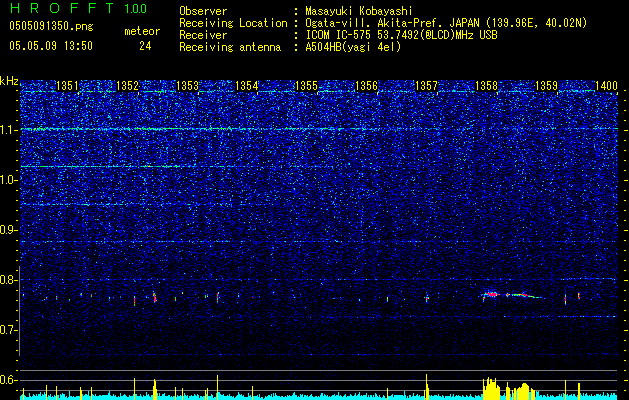The image size is (629, 400).
Task: Click the 1352 time marker
Action: tap(127, 85)
